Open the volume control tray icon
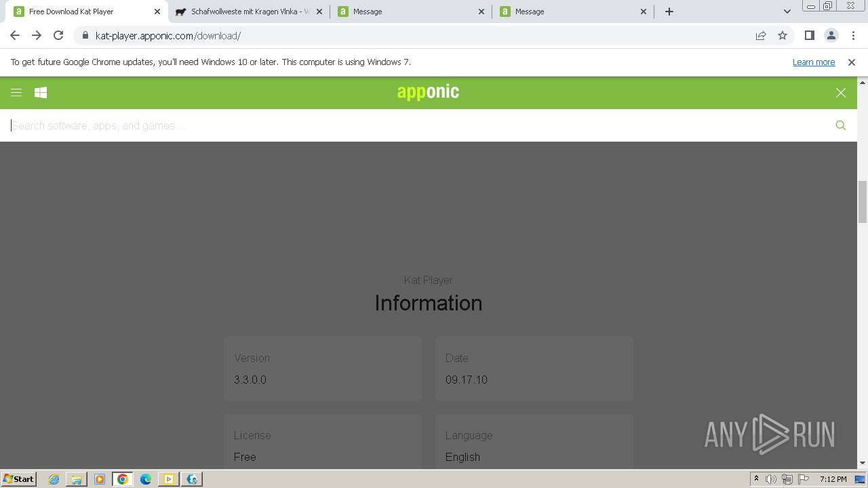868x488 pixels. [x=771, y=479]
